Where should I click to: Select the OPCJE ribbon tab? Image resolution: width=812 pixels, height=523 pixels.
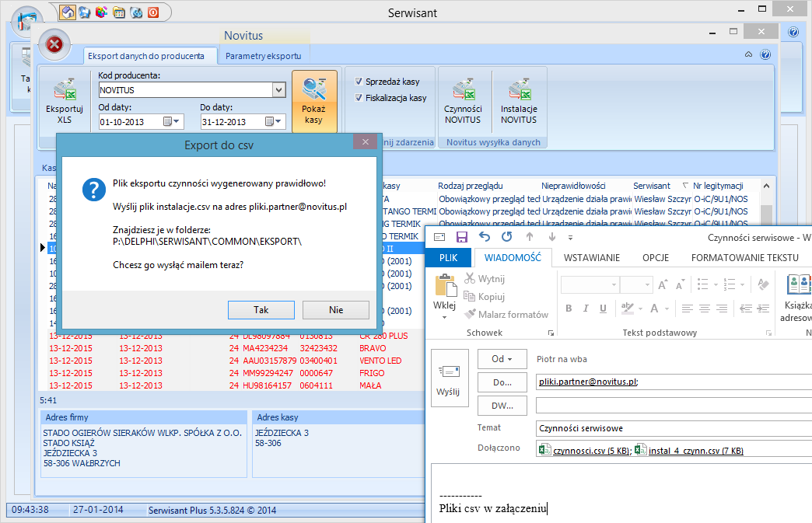pos(656,258)
